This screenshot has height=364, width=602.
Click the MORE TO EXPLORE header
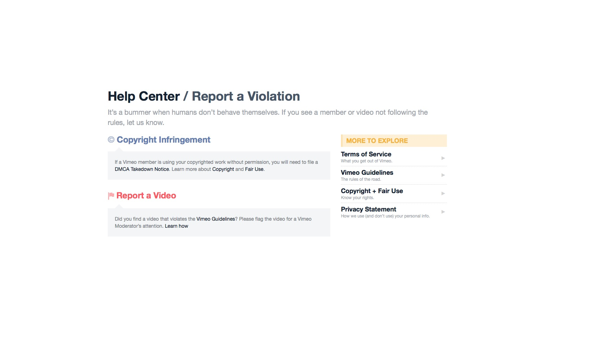pyautogui.click(x=377, y=141)
